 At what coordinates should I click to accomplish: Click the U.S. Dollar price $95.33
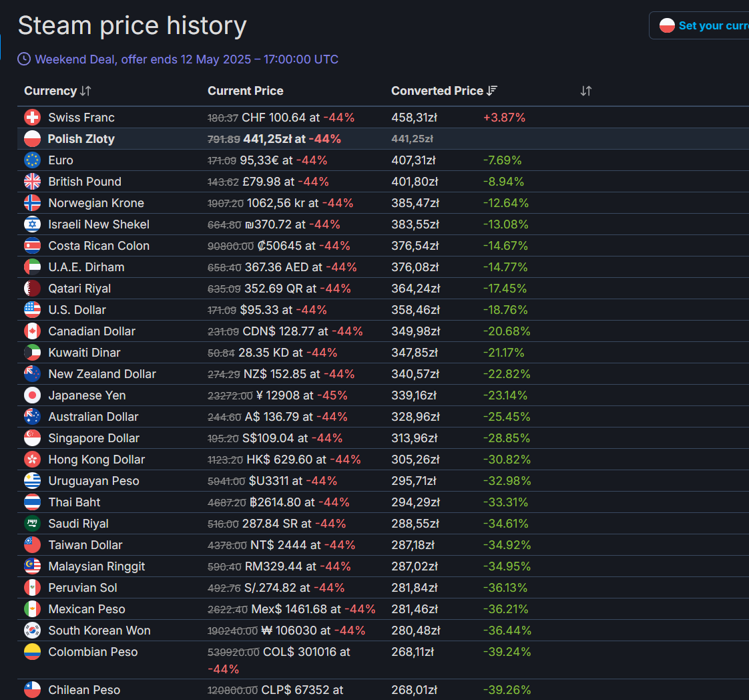pos(260,310)
